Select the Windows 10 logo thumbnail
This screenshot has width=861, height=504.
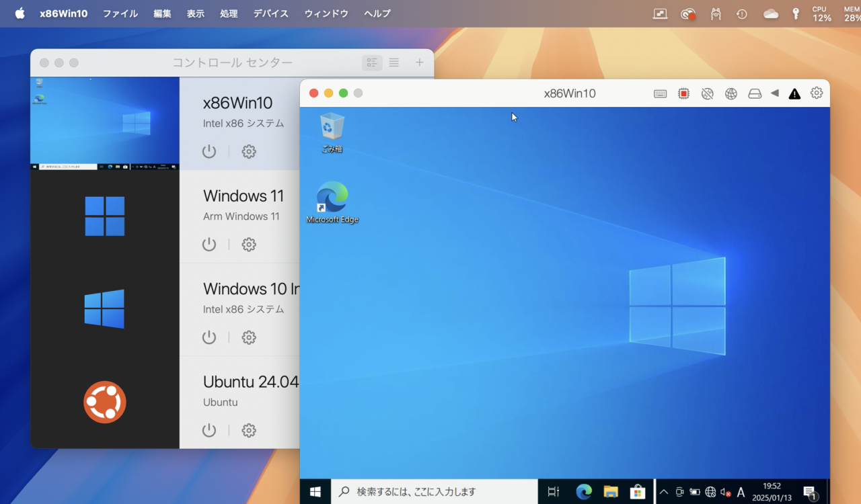tap(104, 309)
